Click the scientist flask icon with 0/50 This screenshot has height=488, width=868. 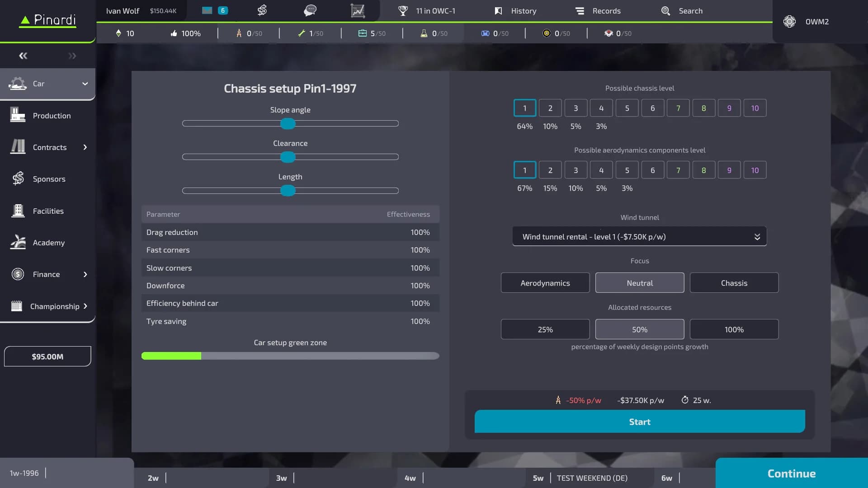coord(424,33)
